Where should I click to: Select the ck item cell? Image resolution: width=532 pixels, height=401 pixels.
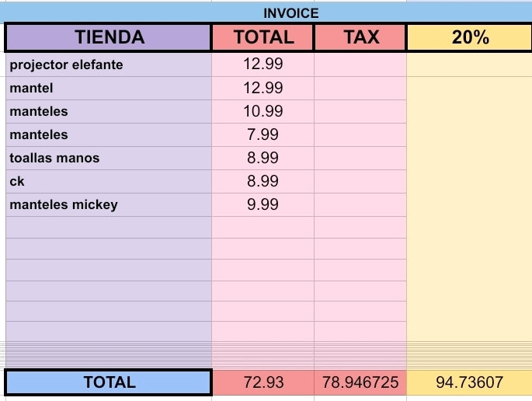[109, 181]
